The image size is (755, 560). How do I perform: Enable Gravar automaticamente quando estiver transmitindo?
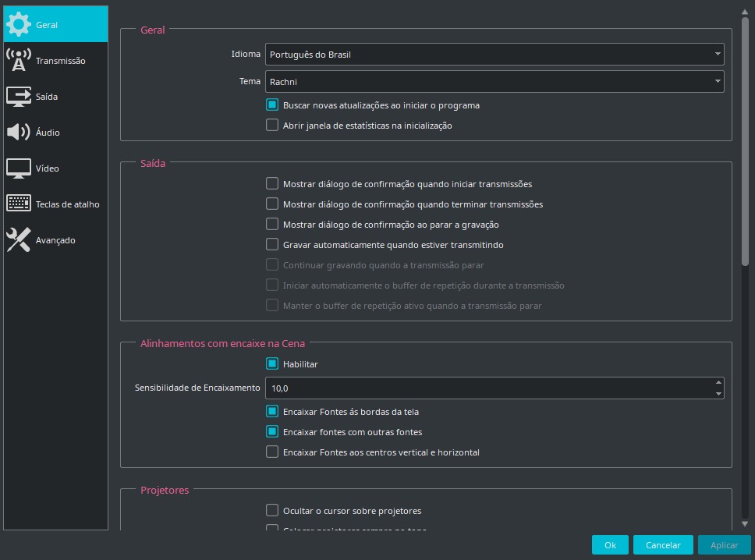coord(272,245)
